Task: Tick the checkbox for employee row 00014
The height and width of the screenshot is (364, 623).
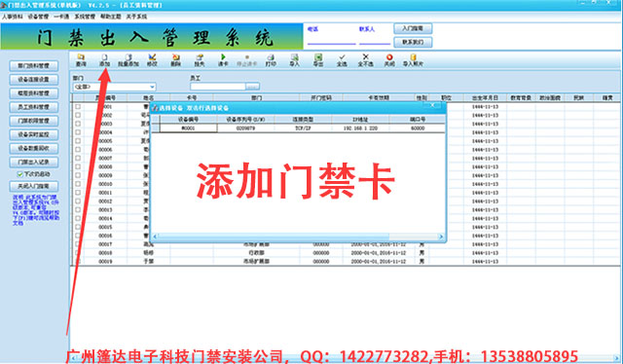Action: [x=78, y=218]
